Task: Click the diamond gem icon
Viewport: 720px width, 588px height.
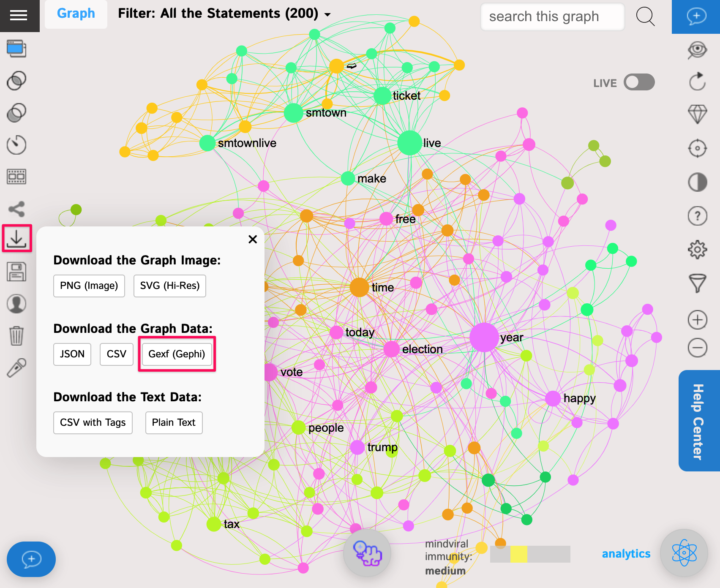Action: click(697, 114)
